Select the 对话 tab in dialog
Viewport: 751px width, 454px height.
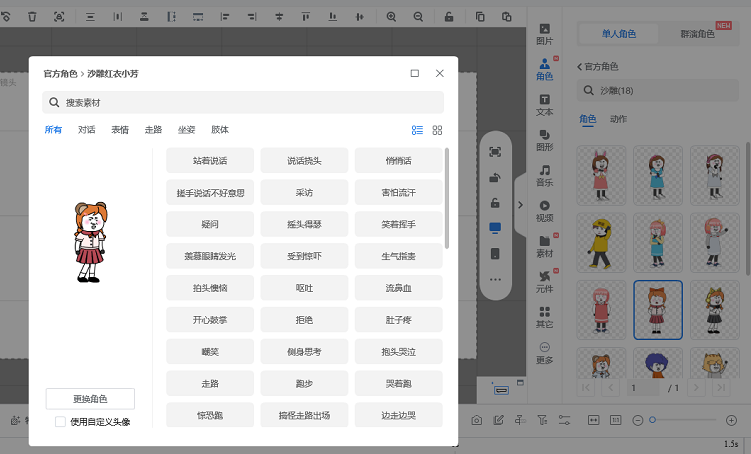(x=87, y=130)
